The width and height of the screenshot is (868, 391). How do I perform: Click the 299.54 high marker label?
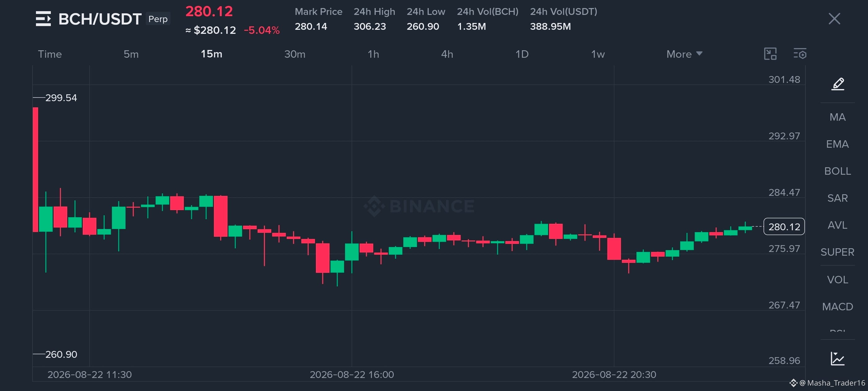tap(61, 98)
